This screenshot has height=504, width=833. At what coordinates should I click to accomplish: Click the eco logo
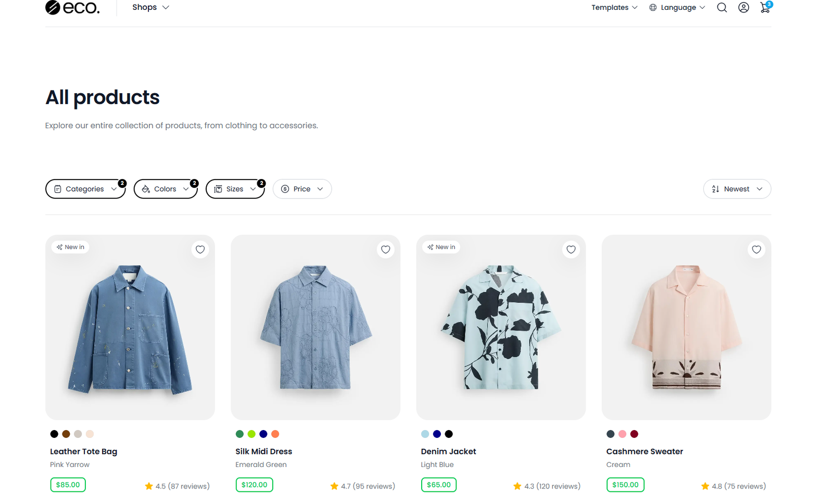pyautogui.click(x=72, y=7)
